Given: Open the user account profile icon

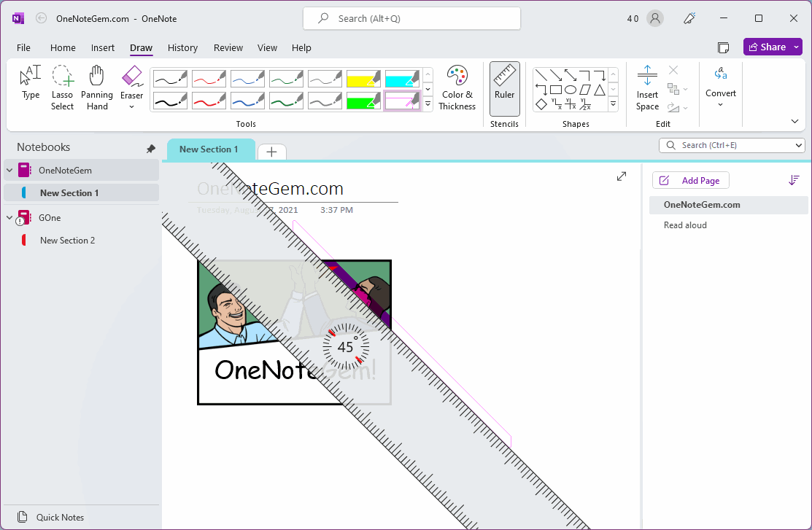Looking at the screenshot, I should tap(655, 19).
